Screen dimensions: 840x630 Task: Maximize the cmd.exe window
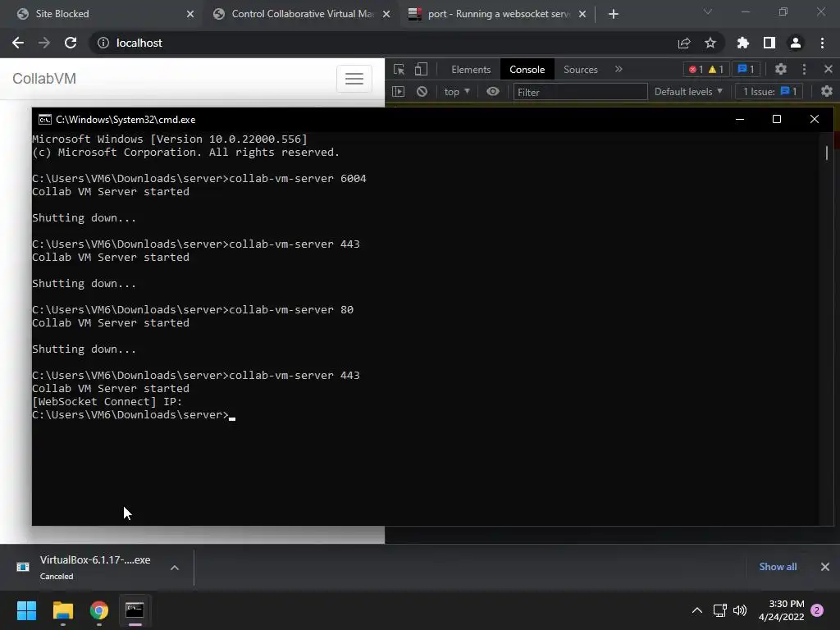coord(777,119)
